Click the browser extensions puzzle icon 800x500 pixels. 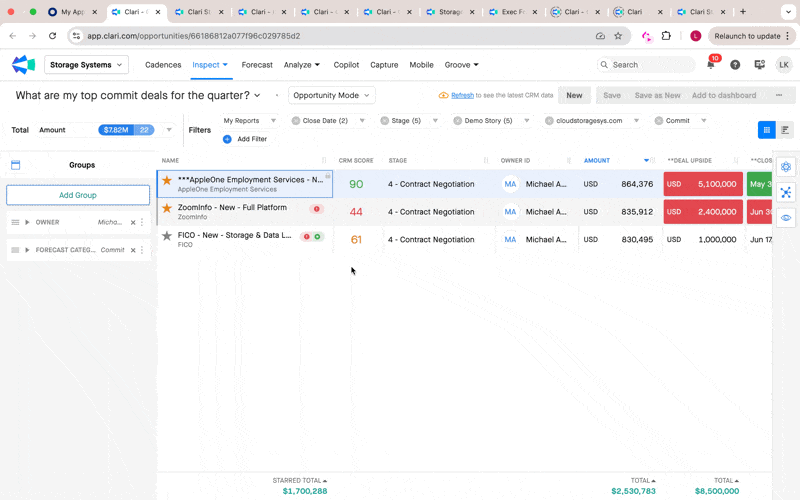666,36
